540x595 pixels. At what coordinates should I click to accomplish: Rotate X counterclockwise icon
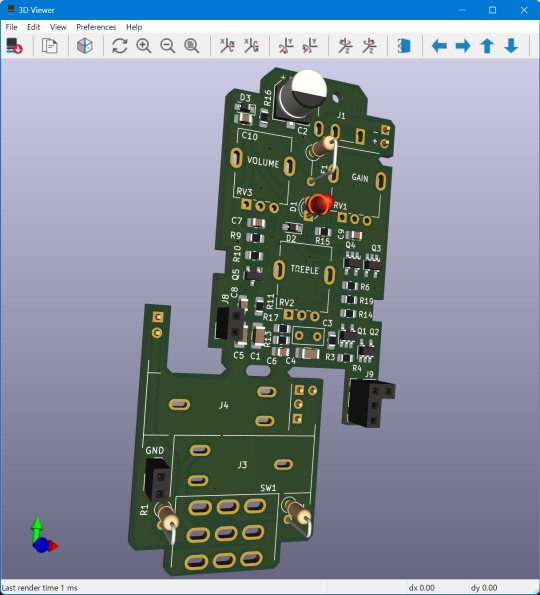(251, 46)
